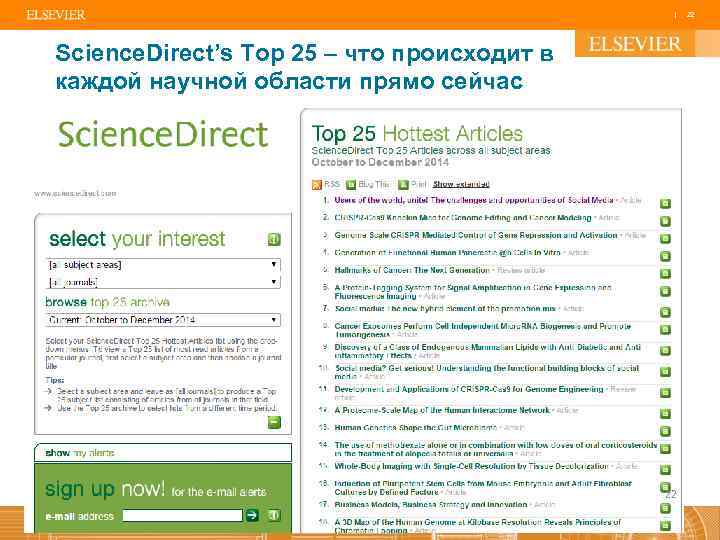
Task: Open Human Genetics Shape the Gut Microbiome
Action: [416, 428]
